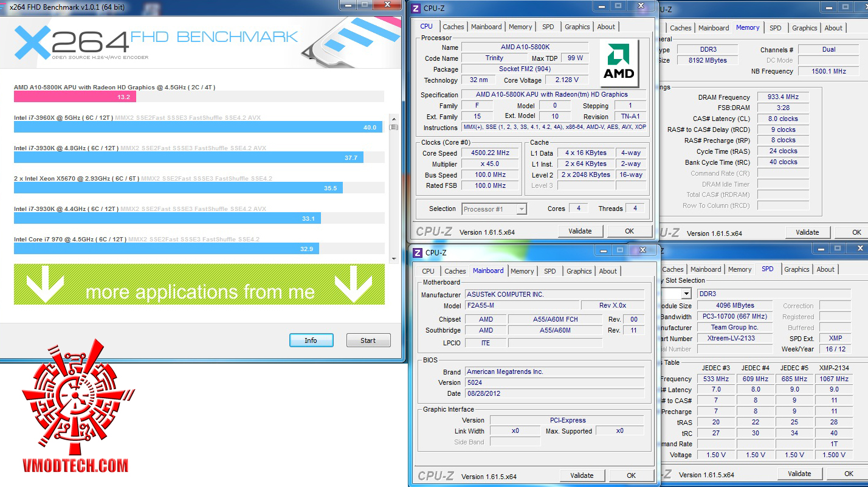Viewport: 868px width, 487px height.
Task: Open the Mainboard tab in the processor CPU-Z window
Action: [486, 27]
